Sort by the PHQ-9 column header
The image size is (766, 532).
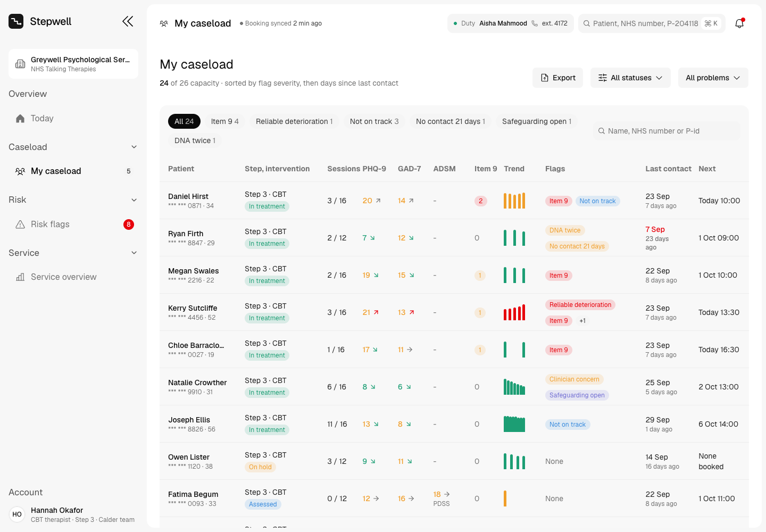(374, 169)
